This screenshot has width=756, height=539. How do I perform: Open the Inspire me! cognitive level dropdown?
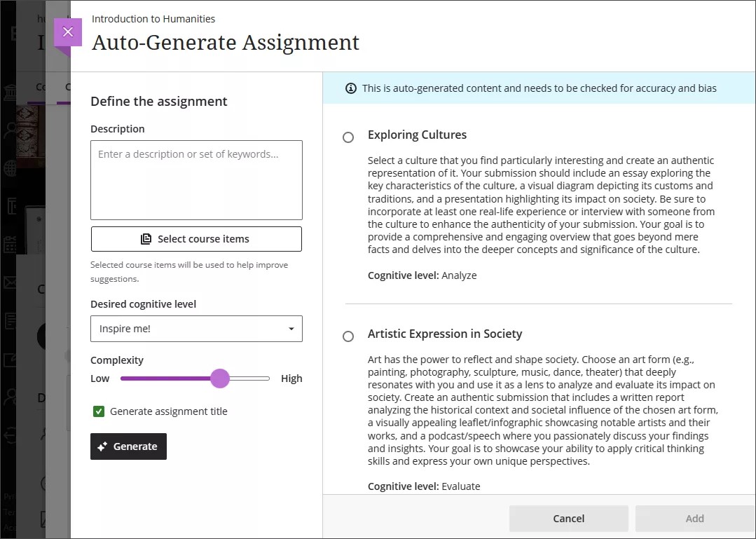pyautogui.click(x=196, y=329)
